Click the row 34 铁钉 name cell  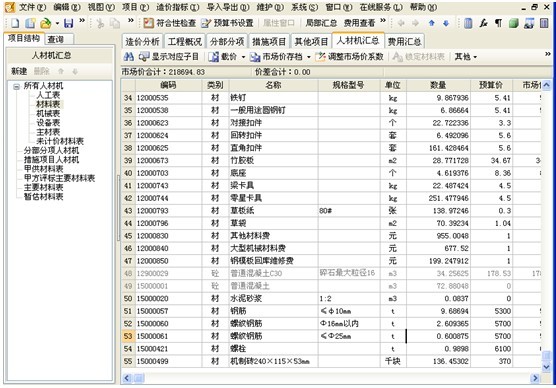[273, 98]
